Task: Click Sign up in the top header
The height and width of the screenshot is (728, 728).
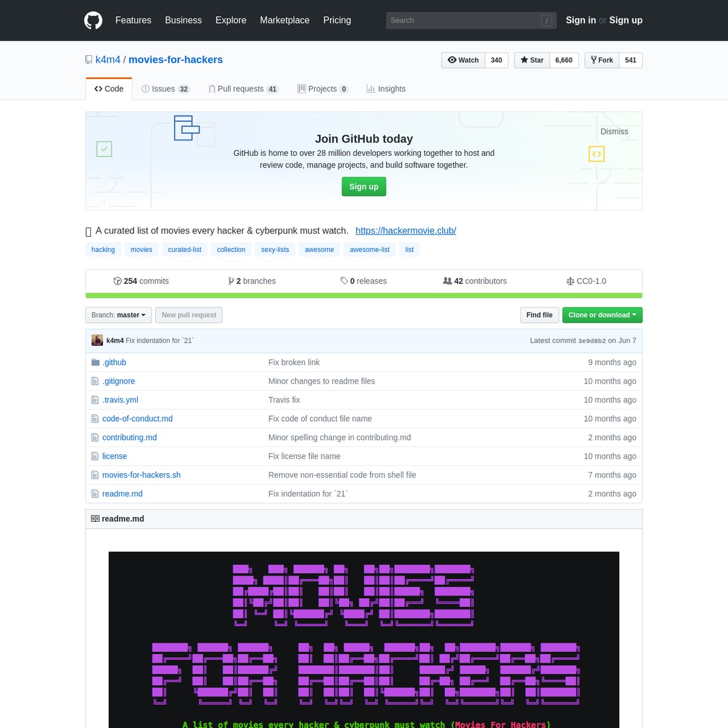Action: [625, 20]
